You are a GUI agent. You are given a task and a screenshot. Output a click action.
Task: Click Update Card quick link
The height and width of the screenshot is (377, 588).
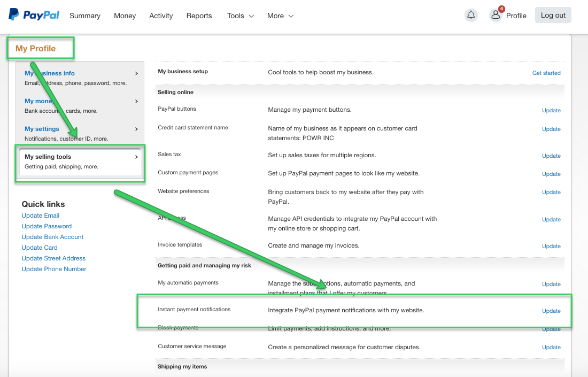(x=40, y=248)
